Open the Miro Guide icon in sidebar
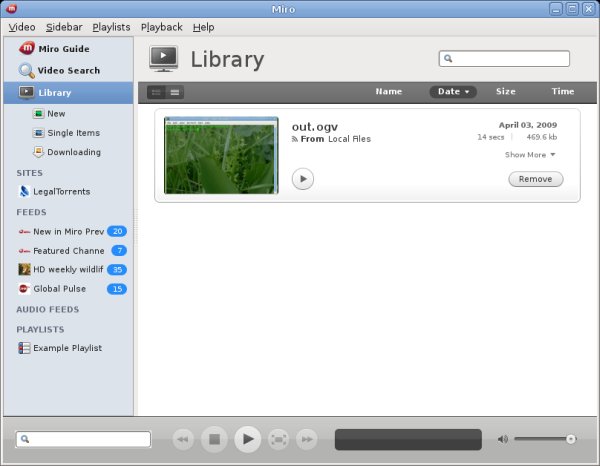This screenshot has width=600, height=466. [x=27, y=48]
